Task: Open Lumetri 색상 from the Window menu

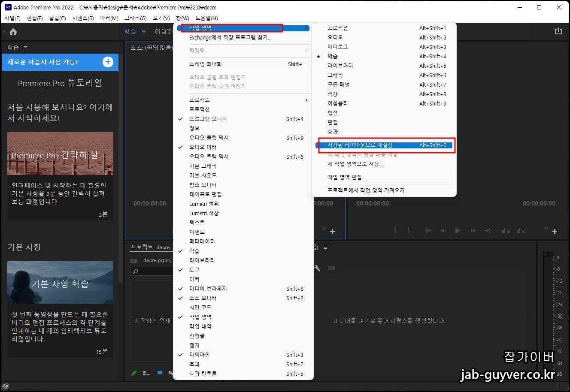Action: (243, 213)
